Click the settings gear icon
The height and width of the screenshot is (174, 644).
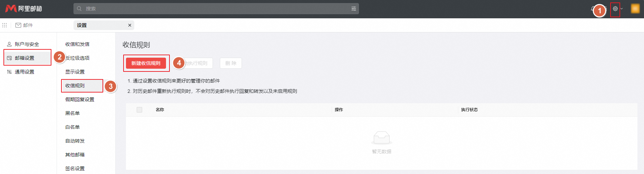pyautogui.click(x=615, y=9)
